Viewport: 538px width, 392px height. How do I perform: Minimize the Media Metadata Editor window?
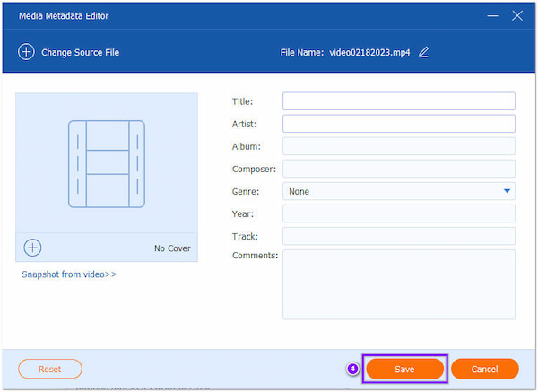point(492,16)
